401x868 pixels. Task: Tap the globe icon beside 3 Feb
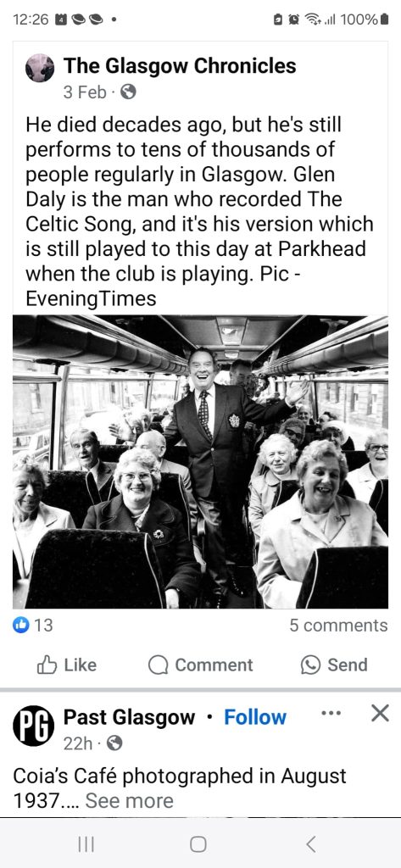128,92
